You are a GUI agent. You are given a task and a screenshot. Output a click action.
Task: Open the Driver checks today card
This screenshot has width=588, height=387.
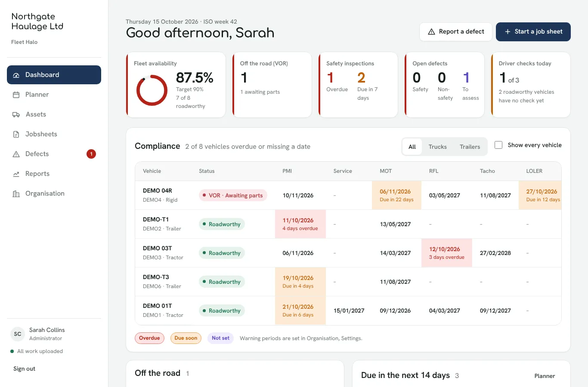[x=531, y=85]
